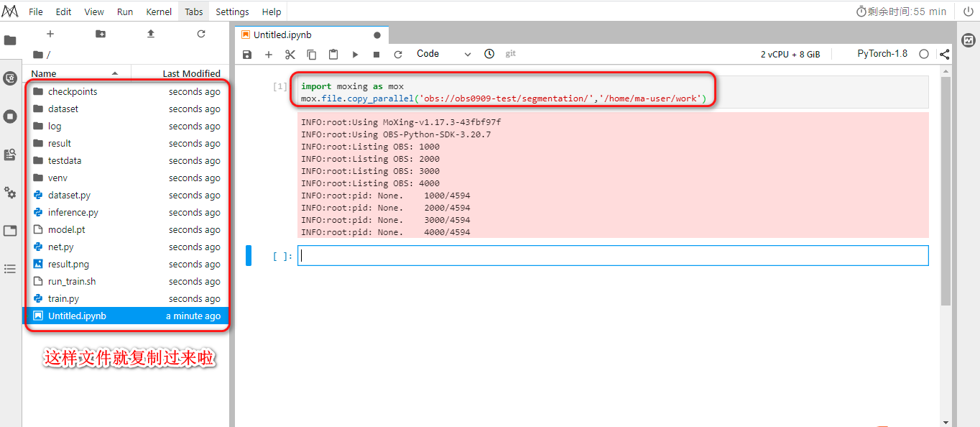Open the testdata folder
This screenshot has width=980, height=427.
pyautogui.click(x=126, y=160)
